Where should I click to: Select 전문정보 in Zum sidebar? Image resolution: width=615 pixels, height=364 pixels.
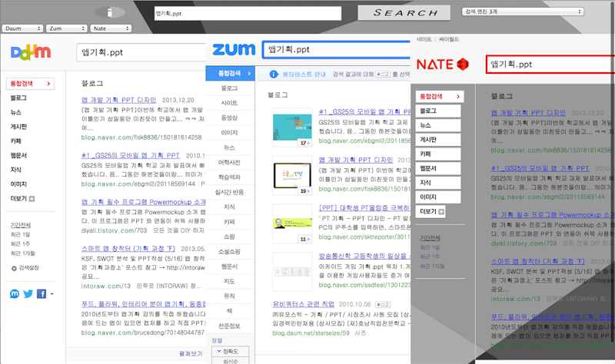[229, 326]
